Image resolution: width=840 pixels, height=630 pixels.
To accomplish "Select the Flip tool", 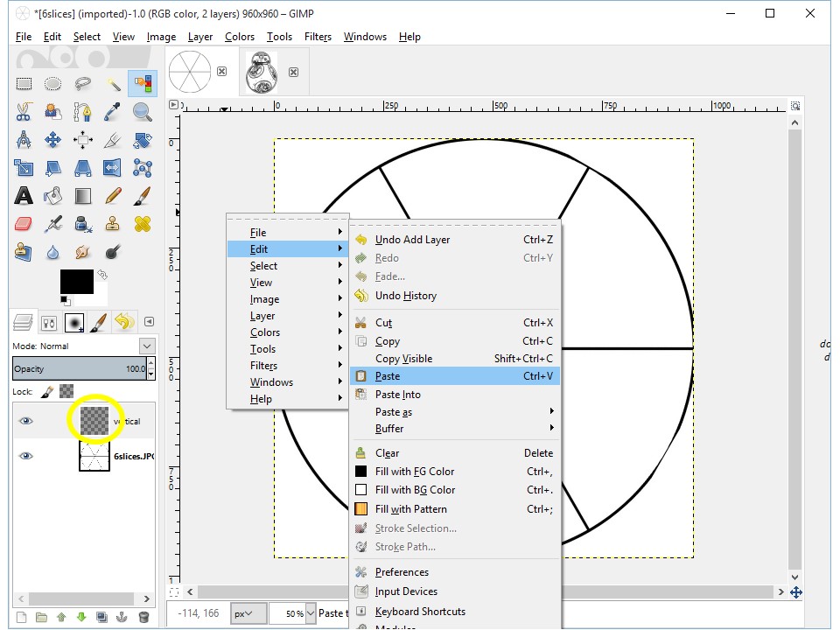I will 113,168.
